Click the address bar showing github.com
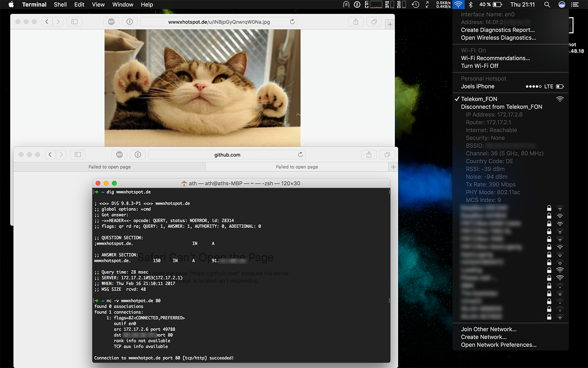 [227, 154]
